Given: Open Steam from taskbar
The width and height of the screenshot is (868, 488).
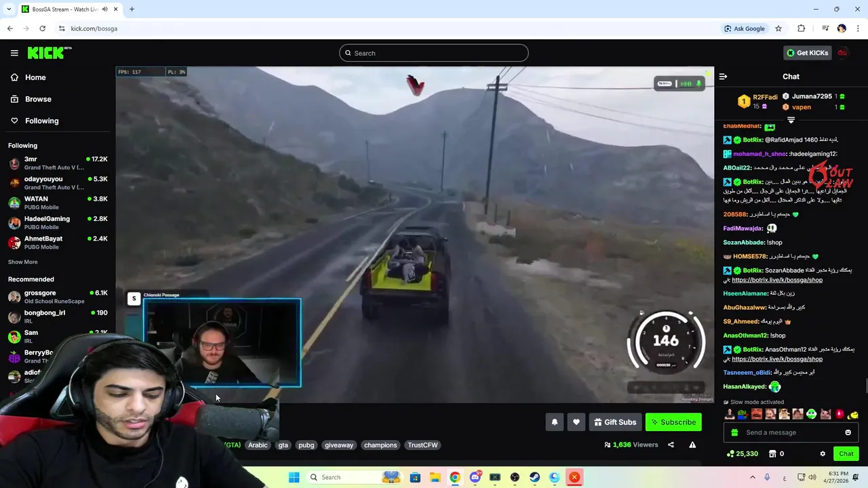Looking at the screenshot, I should (535, 477).
